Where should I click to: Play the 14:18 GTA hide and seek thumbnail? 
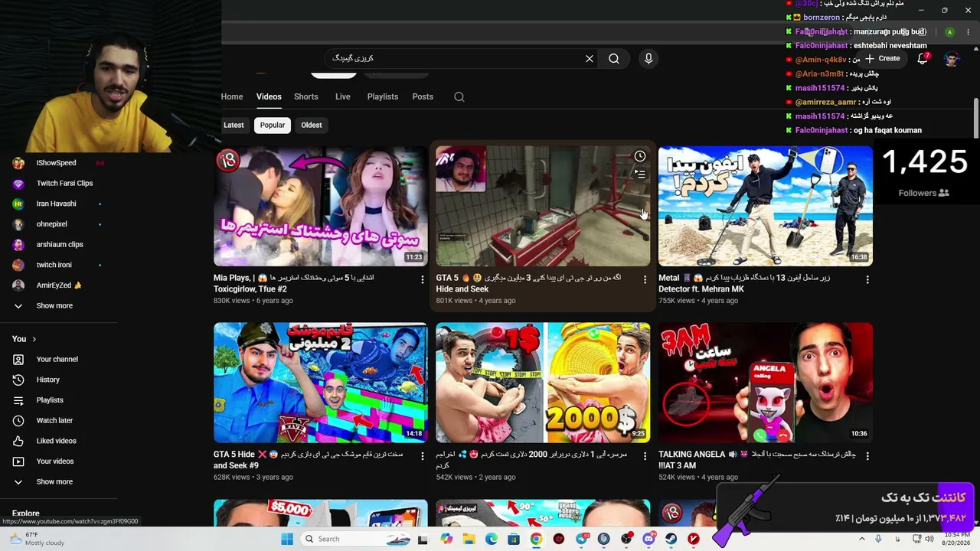click(x=321, y=383)
